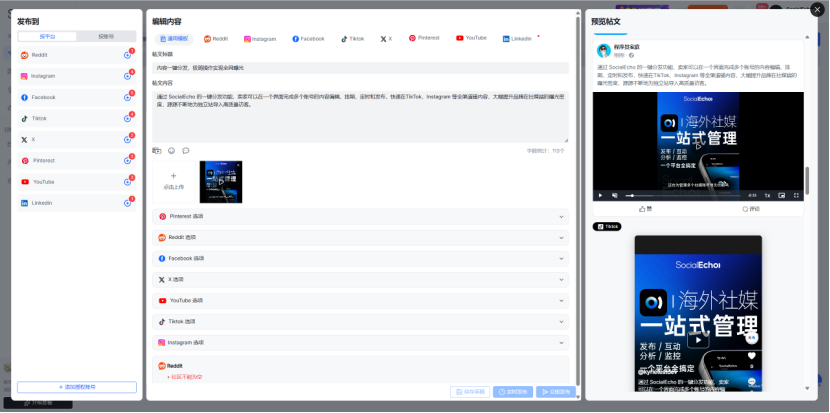Expand the Instagram 选项 section
Viewport: 830px width, 413px height.
coord(362,342)
